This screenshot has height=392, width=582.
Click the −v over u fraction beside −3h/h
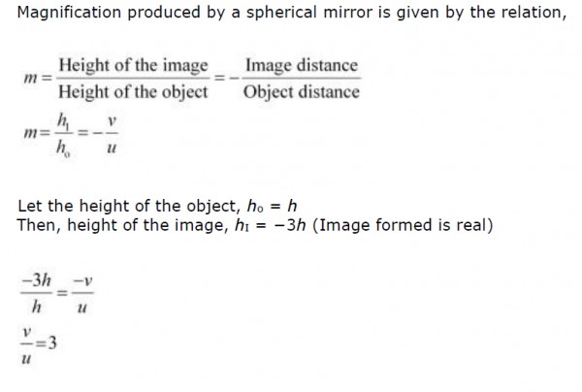tap(82, 293)
